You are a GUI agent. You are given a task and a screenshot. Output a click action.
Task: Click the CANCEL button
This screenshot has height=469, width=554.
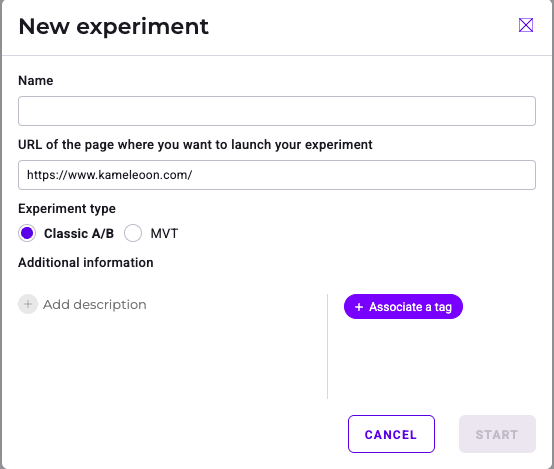click(391, 434)
